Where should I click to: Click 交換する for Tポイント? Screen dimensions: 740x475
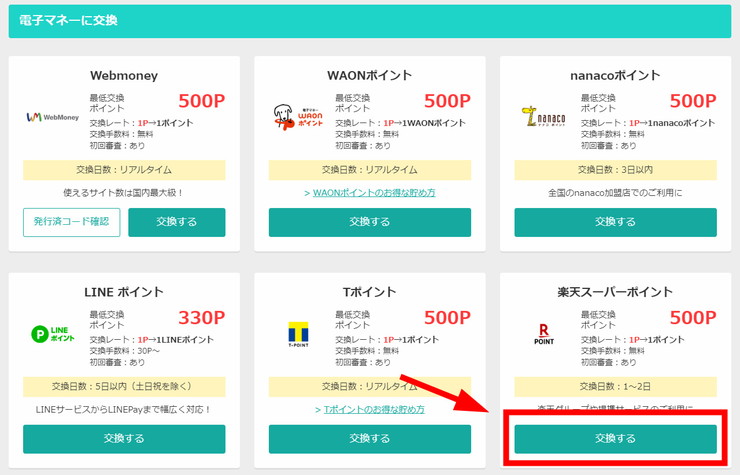tap(370, 439)
